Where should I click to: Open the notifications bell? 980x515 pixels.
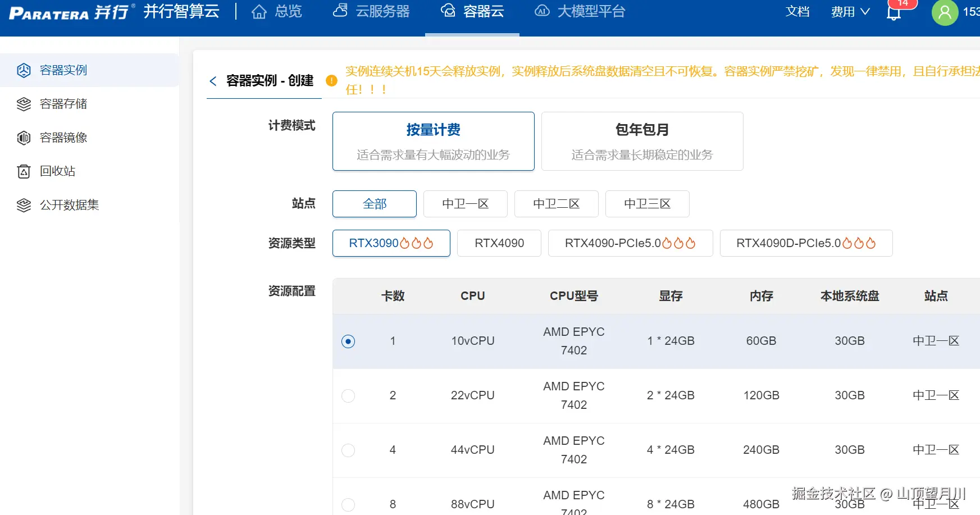pyautogui.click(x=894, y=12)
